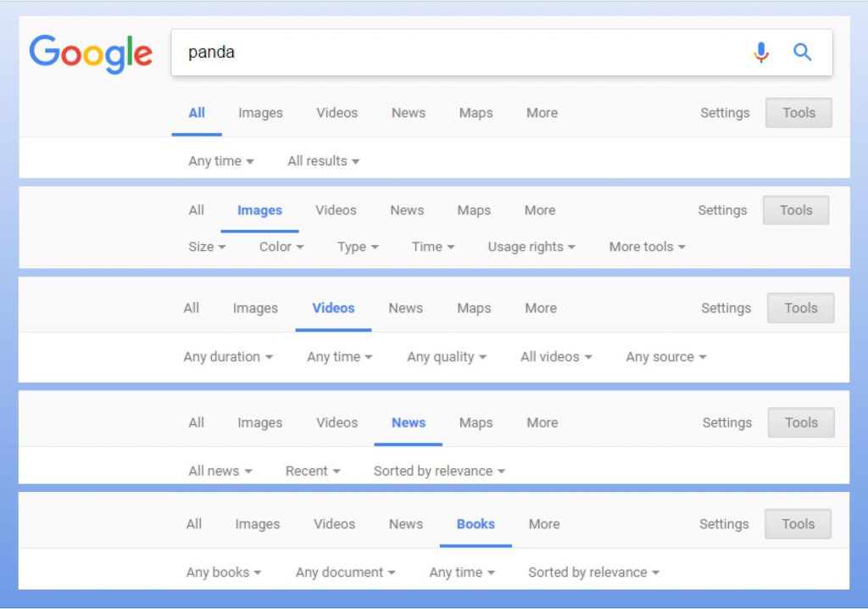Go to All in the bar with Books selected
This screenshot has width=868, height=609.
coord(194,524)
